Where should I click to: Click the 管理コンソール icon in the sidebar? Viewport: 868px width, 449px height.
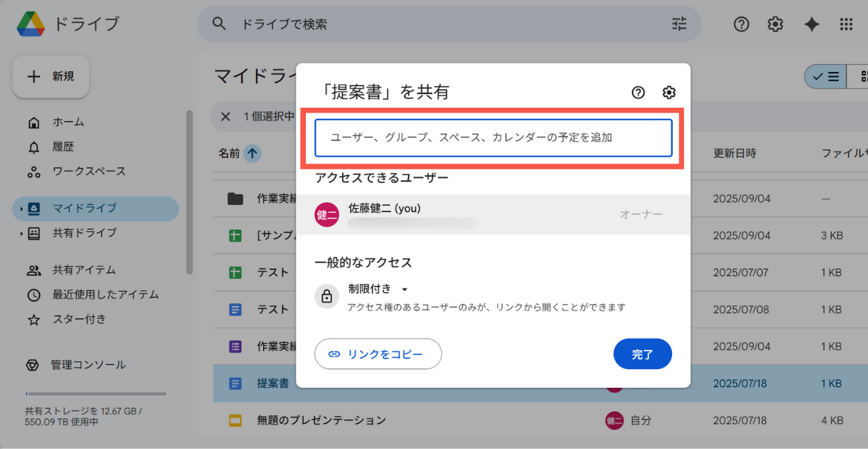(33, 365)
